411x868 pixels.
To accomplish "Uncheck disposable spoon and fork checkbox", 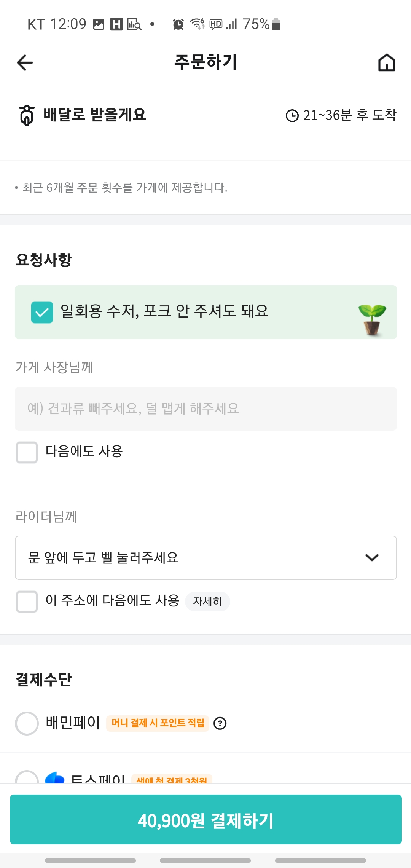I will coord(42,312).
